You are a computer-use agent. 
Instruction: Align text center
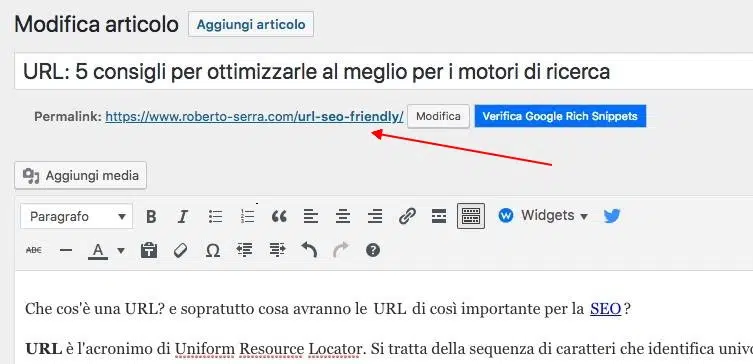[x=343, y=217]
